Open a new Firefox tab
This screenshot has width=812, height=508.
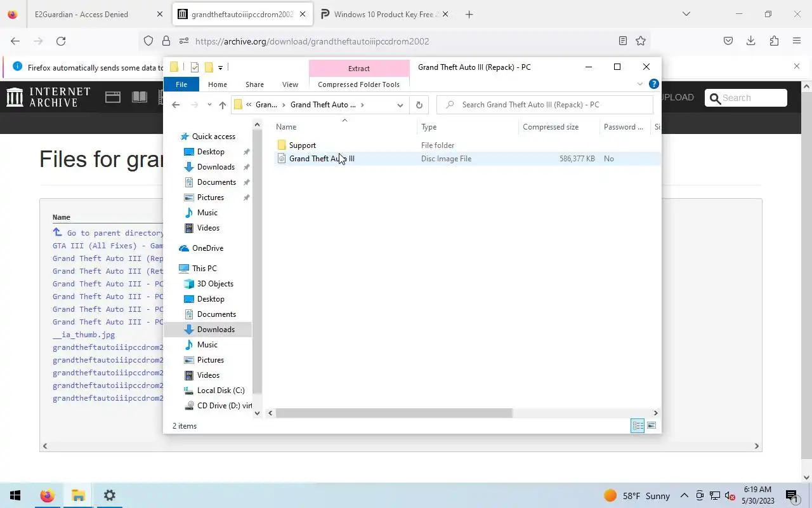(469, 14)
